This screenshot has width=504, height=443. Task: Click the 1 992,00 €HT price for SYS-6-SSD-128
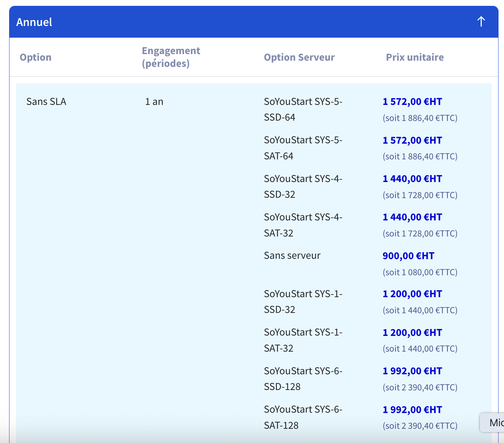pos(412,371)
